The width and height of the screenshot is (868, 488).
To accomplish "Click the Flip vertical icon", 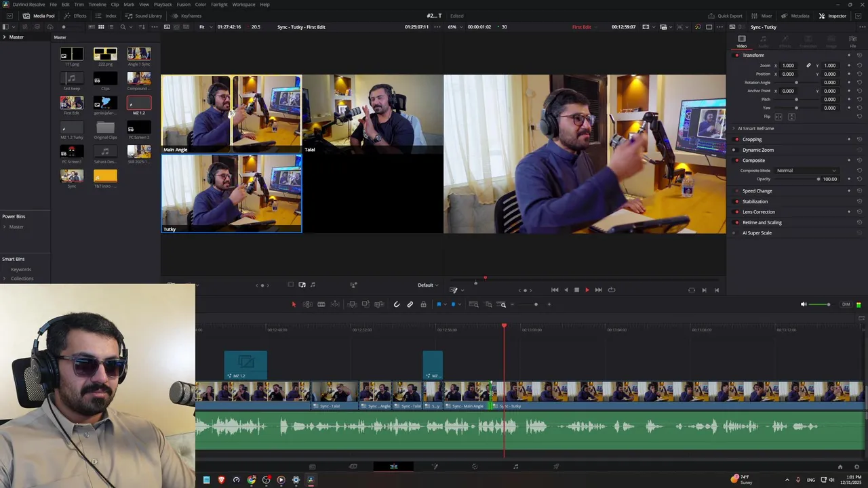I will pyautogui.click(x=791, y=117).
